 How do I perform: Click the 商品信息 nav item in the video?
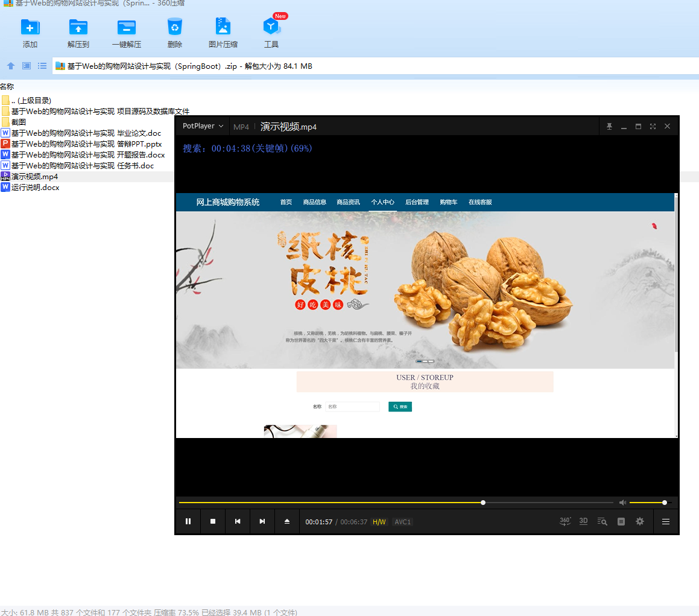(x=315, y=202)
